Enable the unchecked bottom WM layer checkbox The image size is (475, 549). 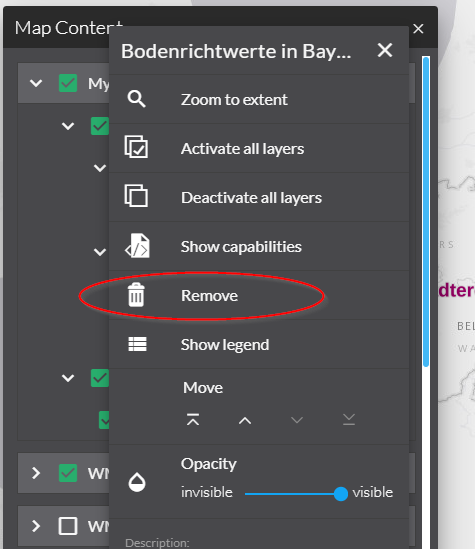click(x=68, y=526)
